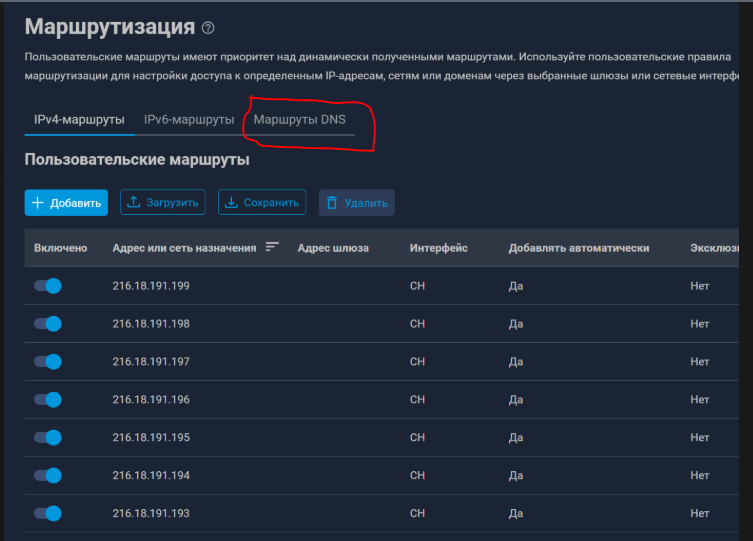
Task: Disable the route 216.18.191.199 toggle
Action: [x=48, y=286]
